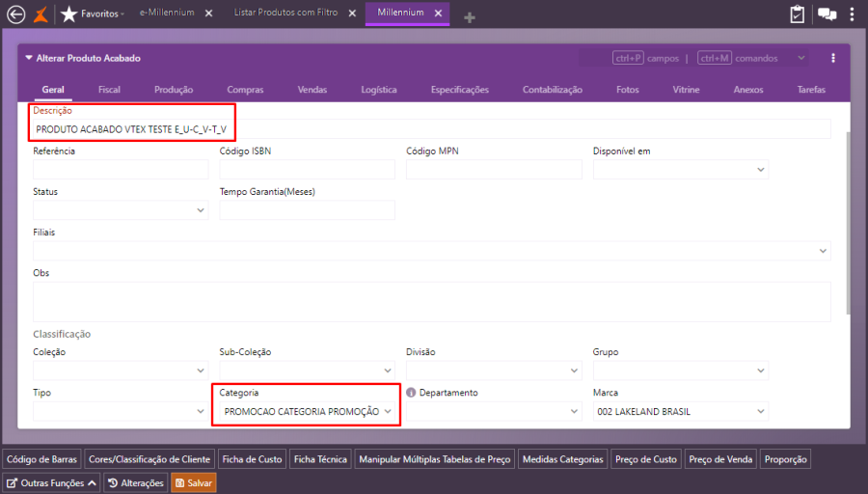Open the Compras tab
Image resolution: width=868 pixels, height=494 pixels.
245,90
